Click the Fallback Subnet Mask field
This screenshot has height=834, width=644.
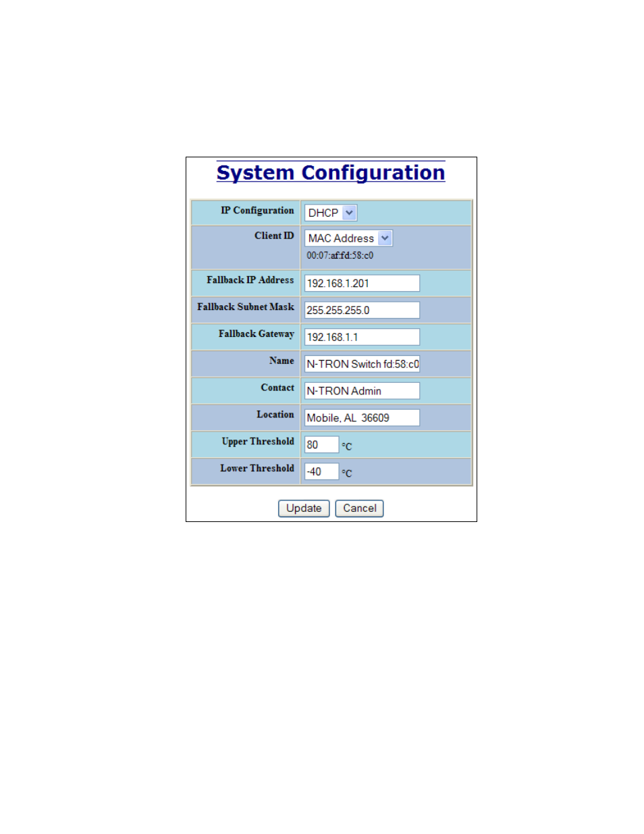coord(362,311)
